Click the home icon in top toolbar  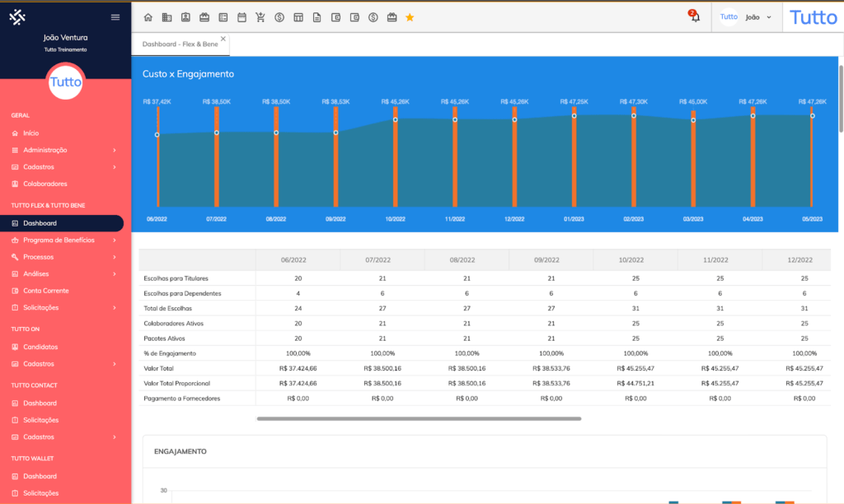pos(148,17)
